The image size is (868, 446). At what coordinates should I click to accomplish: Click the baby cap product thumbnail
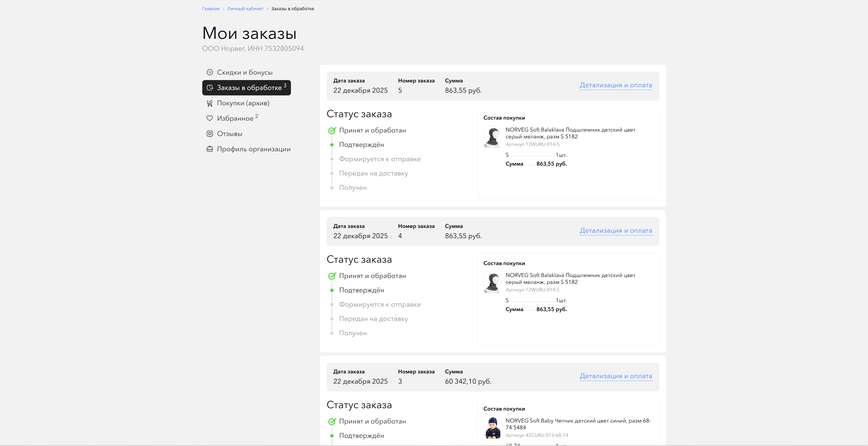tap(492, 428)
